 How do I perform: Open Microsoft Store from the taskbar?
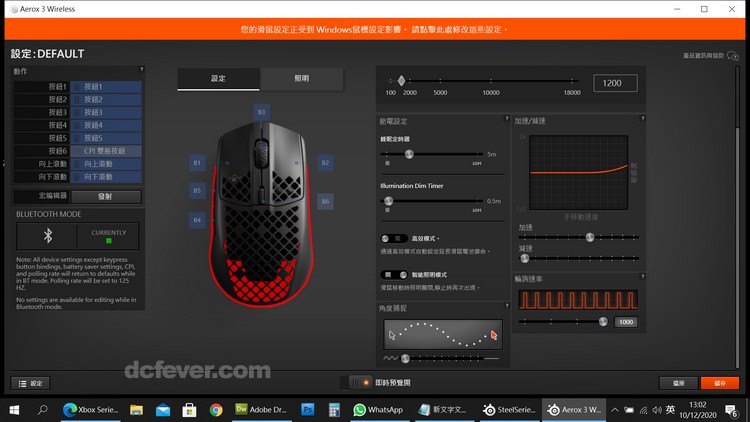click(x=189, y=410)
